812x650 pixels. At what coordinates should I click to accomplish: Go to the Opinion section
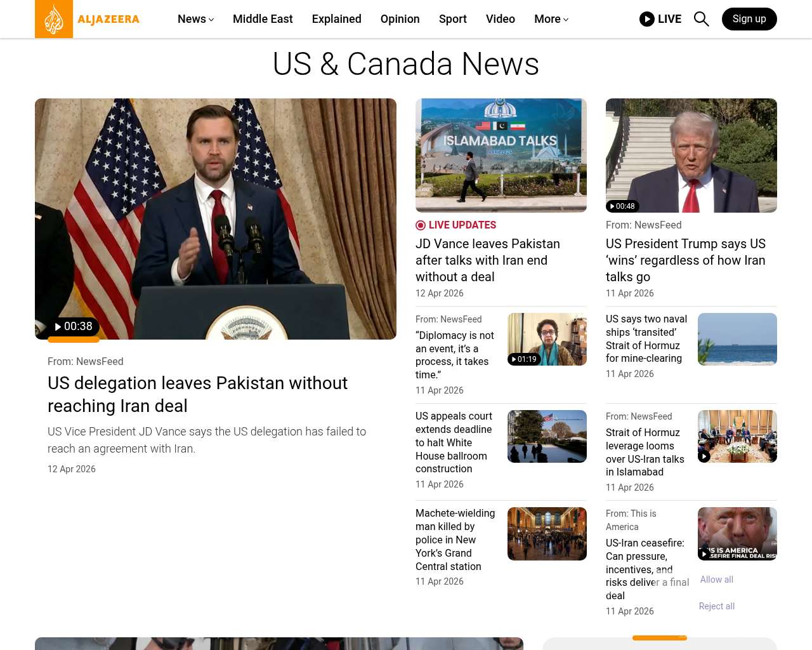point(400,19)
